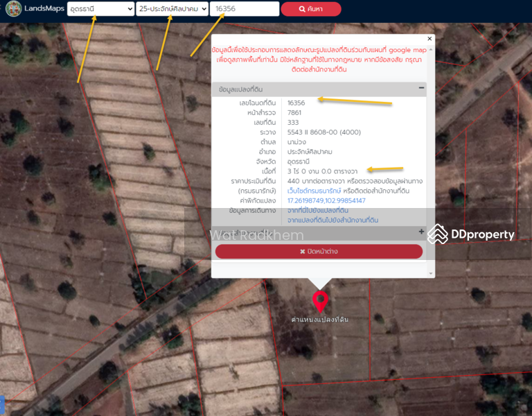Collapse the ข้อมูลแปลงที่ดิน section using minus icon
Viewport: 532px width, 416px height.
[x=420, y=88]
